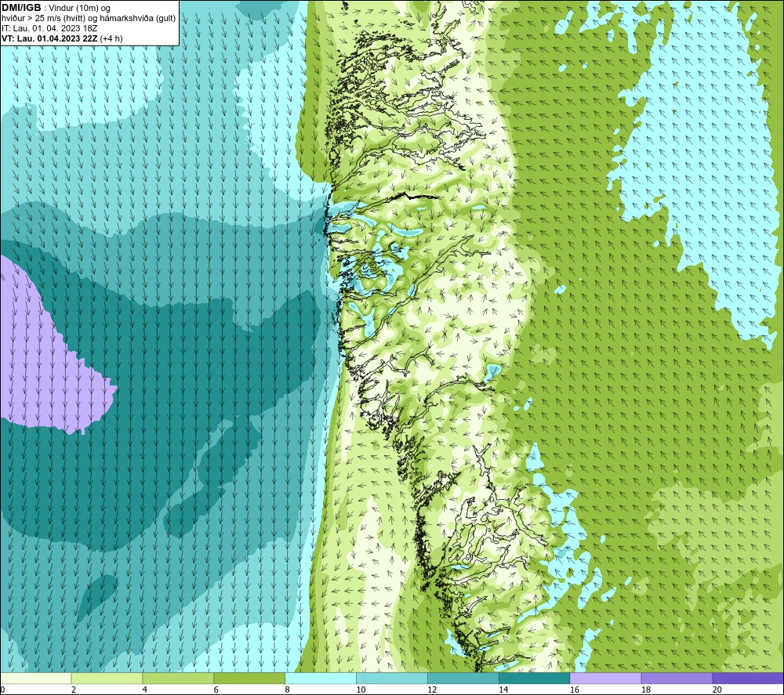The height and width of the screenshot is (695, 784).
Task: Click the 2-4 m/s light green legend swatch
Action: tap(107, 678)
